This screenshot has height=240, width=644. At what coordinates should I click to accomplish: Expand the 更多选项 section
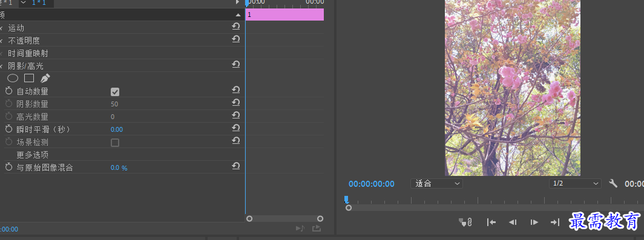tap(33, 155)
